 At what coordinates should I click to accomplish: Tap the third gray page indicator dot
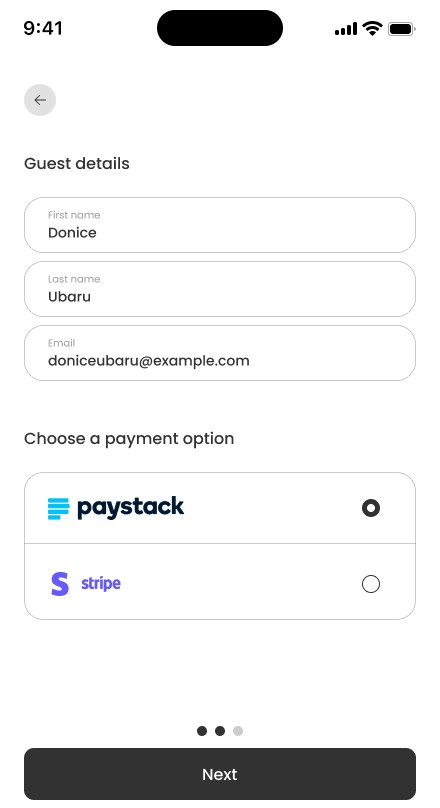click(238, 731)
